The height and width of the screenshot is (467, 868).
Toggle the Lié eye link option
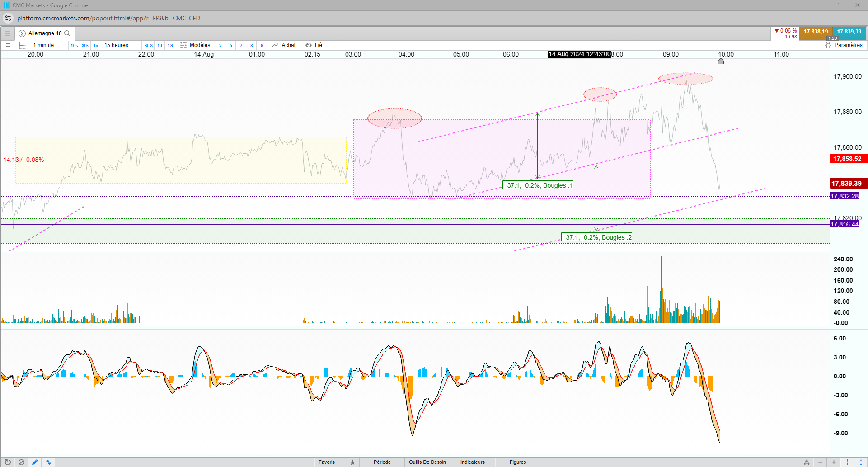tap(314, 45)
